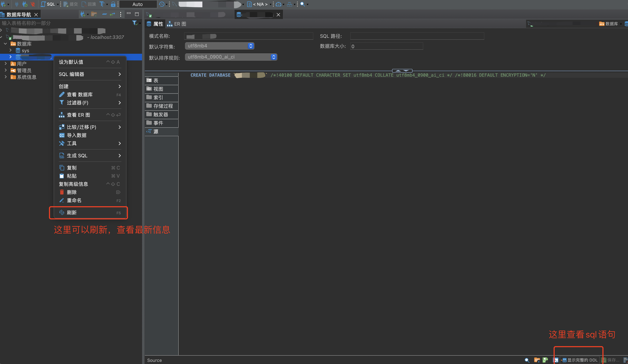Open SQL 编辑器 submenu
The width and height of the screenshot is (628, 364).
90,74
